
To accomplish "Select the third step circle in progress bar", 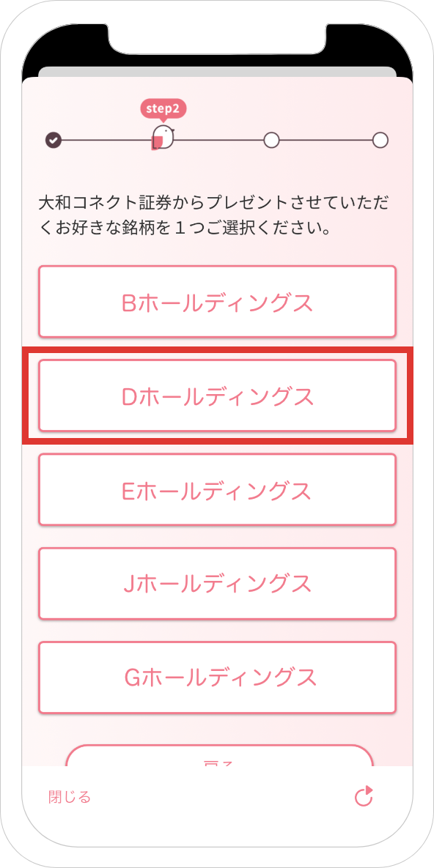I will pyautogui.click(x=271, y=140).
